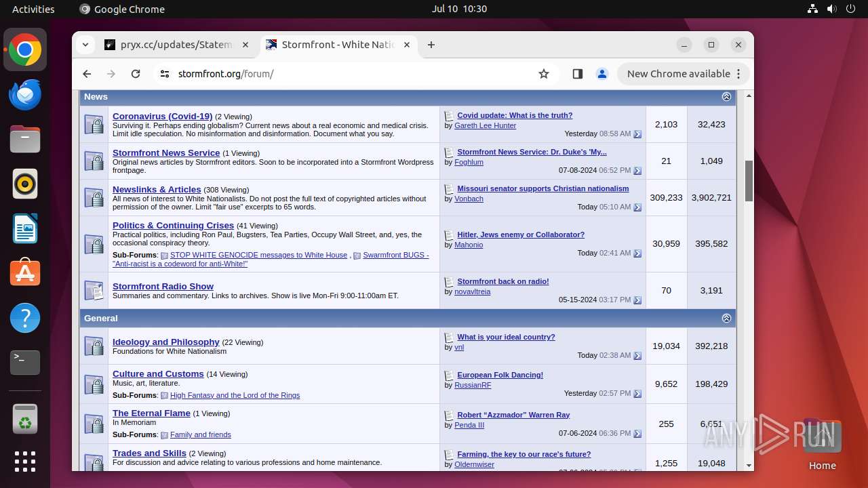Launch Thunderbird from the dock
868x488 pixels.
[x=25, y=95]
